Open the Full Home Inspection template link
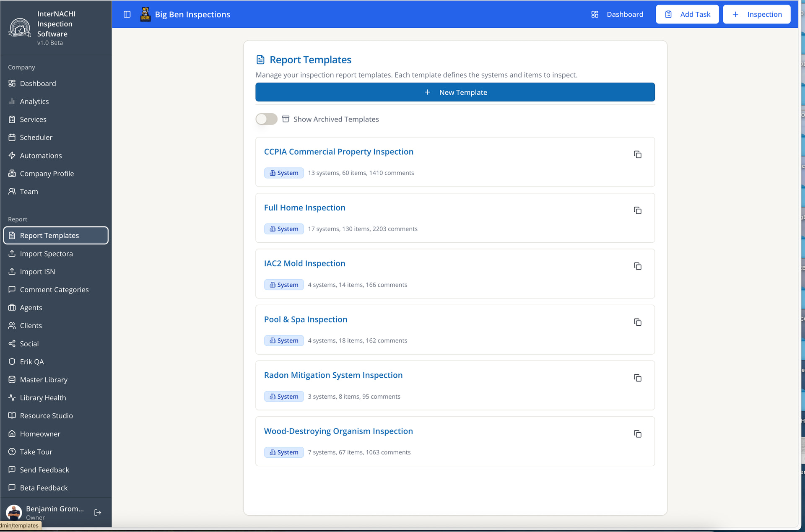Viewport: 805px width, 532px height. point(304,208)
